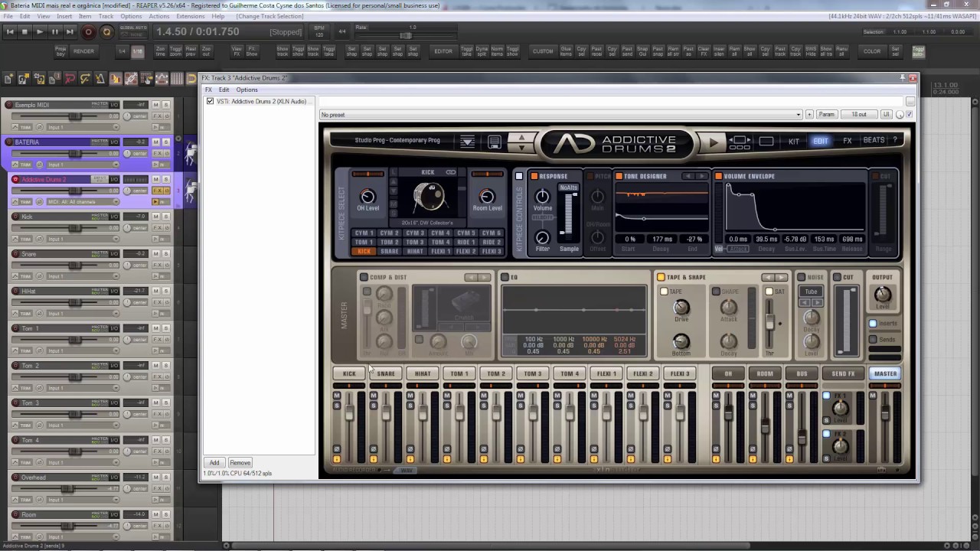Click the Addictive Drums help question mark
The height and width of the screenshot is (551, 980).
[895, 141]
